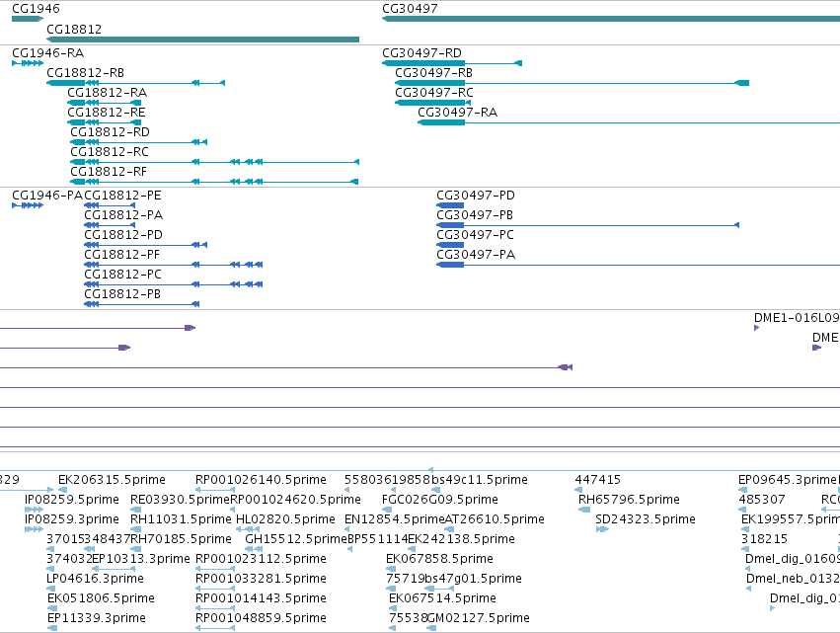This screenshot has width=840, height=633.
Task: Click the IP08259.3prime EST label
Action: pyautogui.click(x=72, y=519)
